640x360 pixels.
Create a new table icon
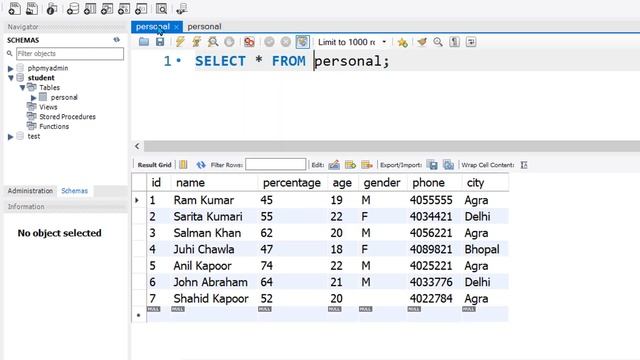point(90,9)
